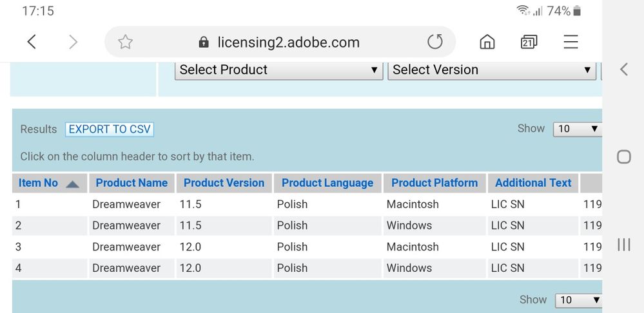This screenshot has width=644, height=313.
Task: Click the Results label
Action: pyautogui.click(x=39, y=129)
